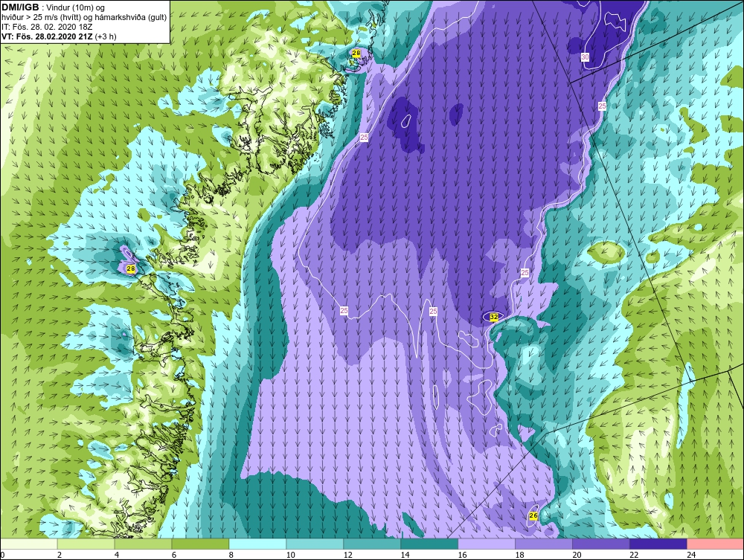
Task: Pick the 12–14 m/s teal legend swatch
Action: (x=372, y=544)
